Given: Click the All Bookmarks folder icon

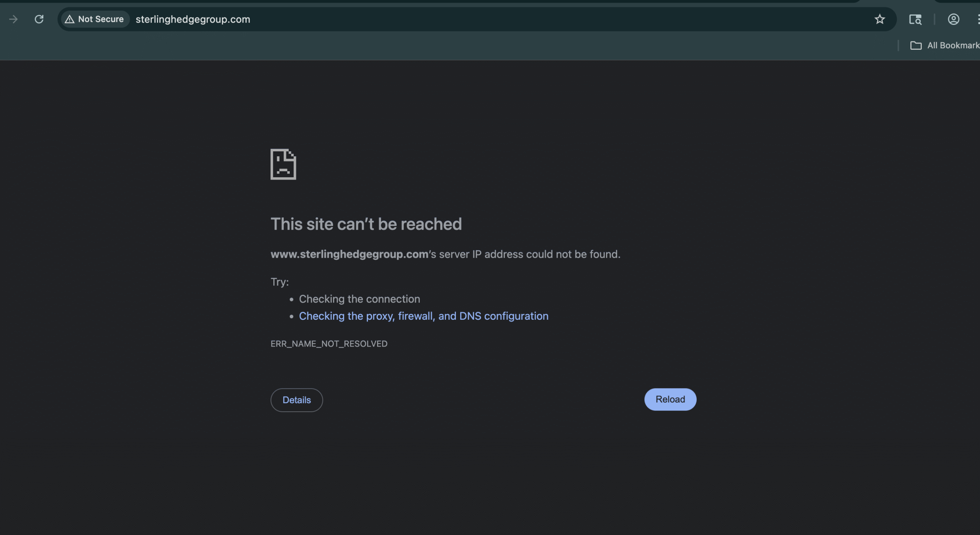Looking at the screenshot, I should pos(916,46).
